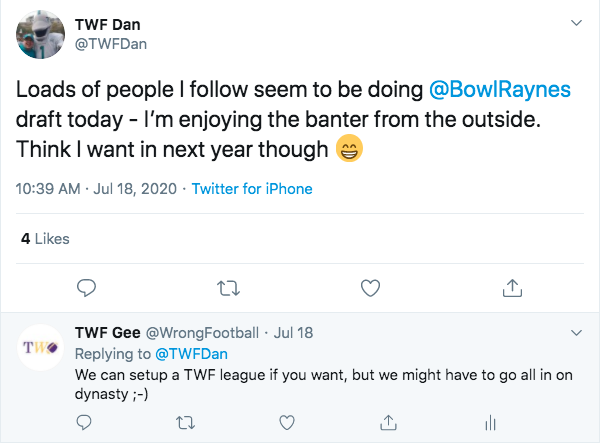Retweet TWF Gee's reply
600x443 pixels.
(185, 423)
